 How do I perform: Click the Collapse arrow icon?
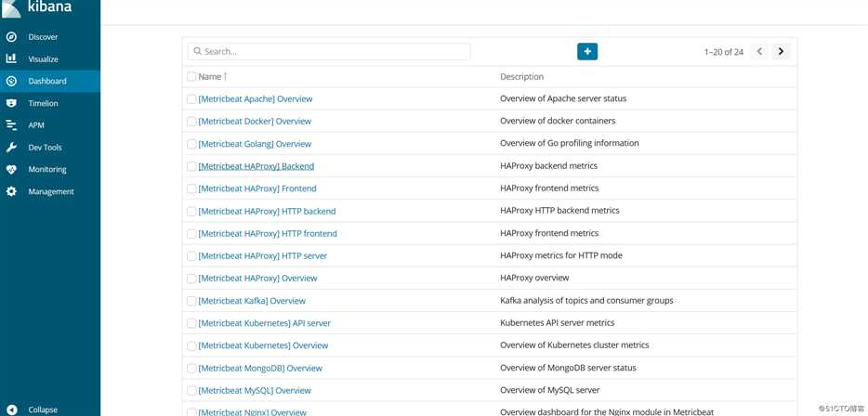point(11,409)
